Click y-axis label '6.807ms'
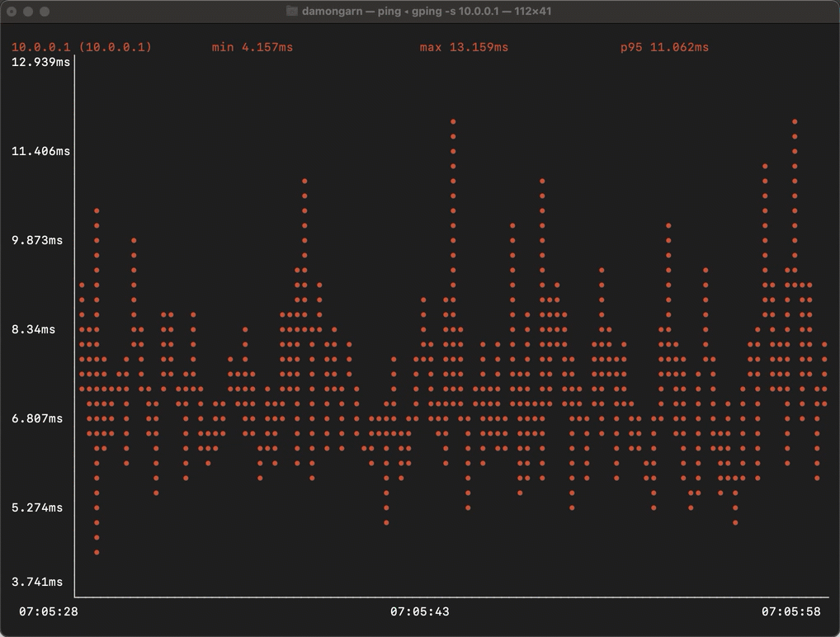Image resolution: width=840 pixels, height=637 pixels. (x=37, y=418)
